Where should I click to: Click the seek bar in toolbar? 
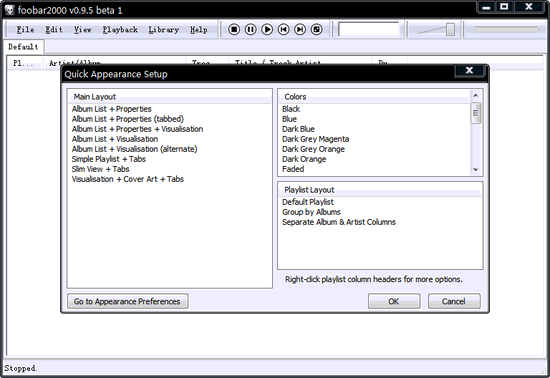[507, 29]
